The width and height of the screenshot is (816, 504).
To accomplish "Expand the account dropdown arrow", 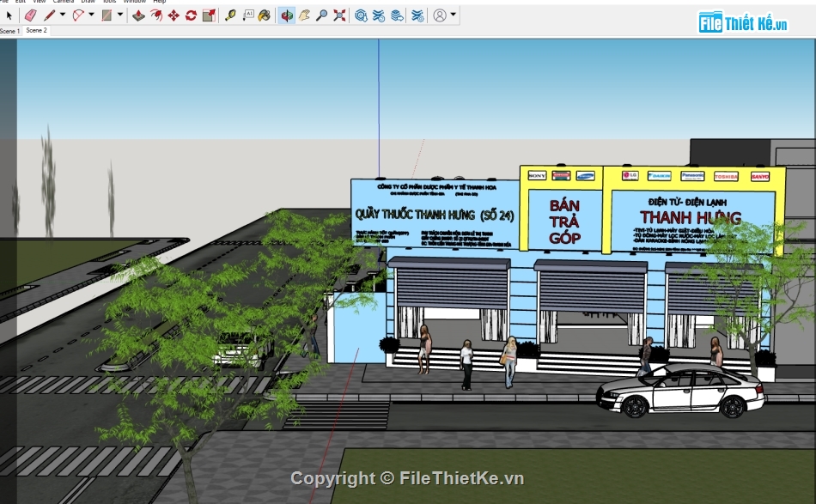I will coord(454,15).
